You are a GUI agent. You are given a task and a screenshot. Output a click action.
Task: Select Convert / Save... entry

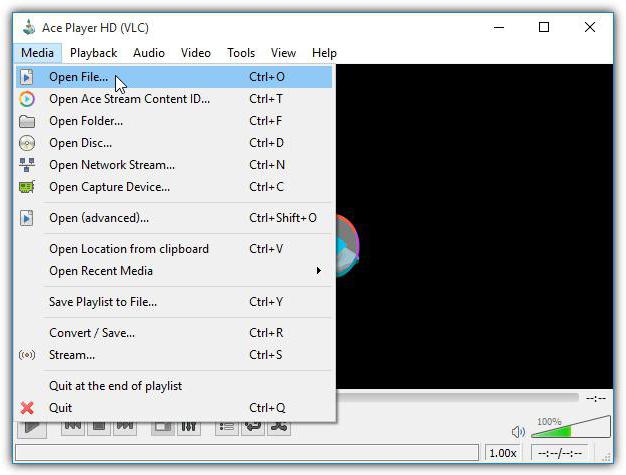[174, 332]
